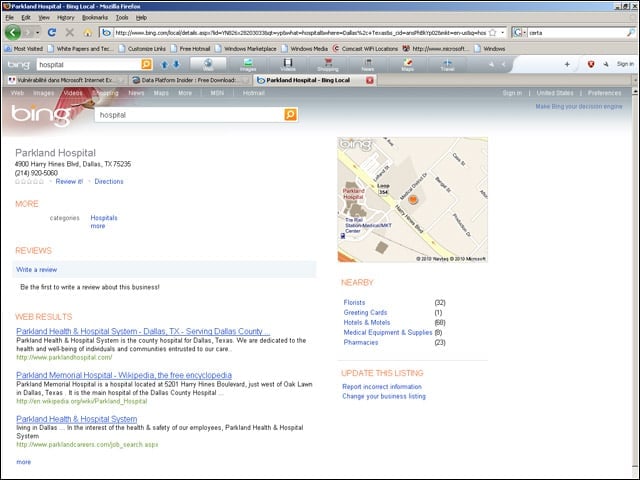
Task: Open Maps from the Bing toolbar
Action: [x=407, y=64]
